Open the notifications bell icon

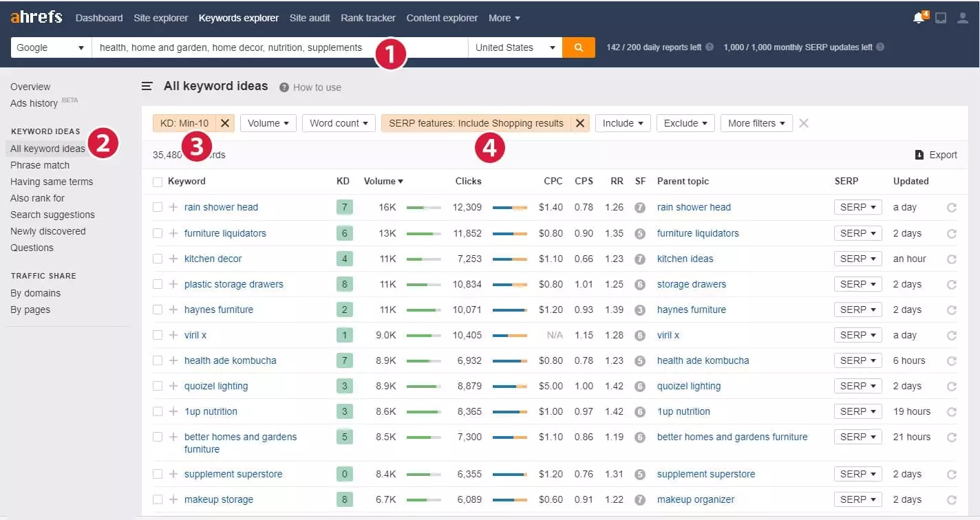point(918,18)
